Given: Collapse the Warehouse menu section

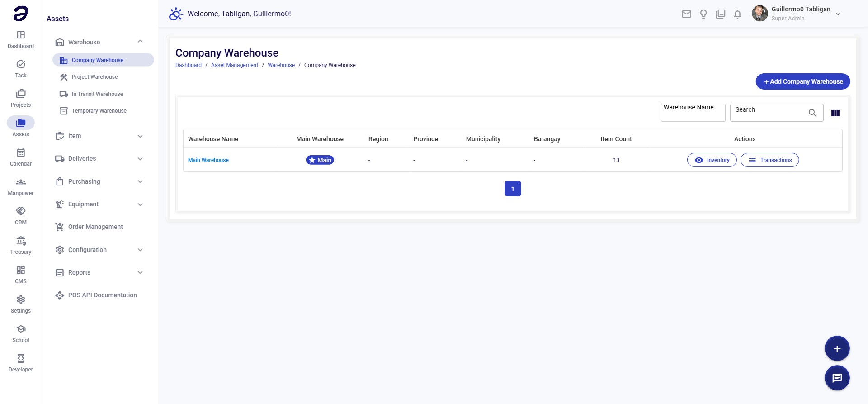Looking at the screenshot, I should tap(140, 42).
